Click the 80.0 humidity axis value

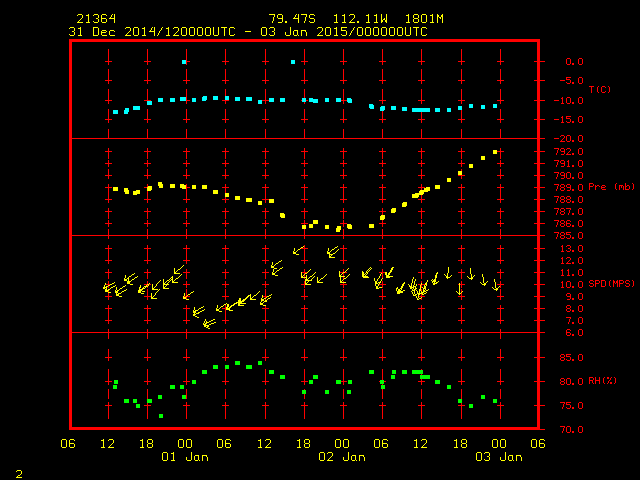click(x=571, y=382)
